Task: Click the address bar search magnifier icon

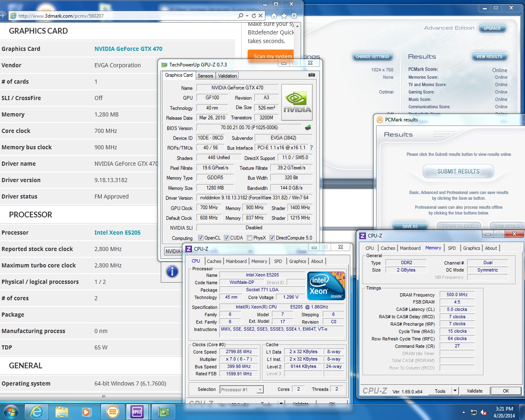Action: pyautogui.click(x=241, y=16)
